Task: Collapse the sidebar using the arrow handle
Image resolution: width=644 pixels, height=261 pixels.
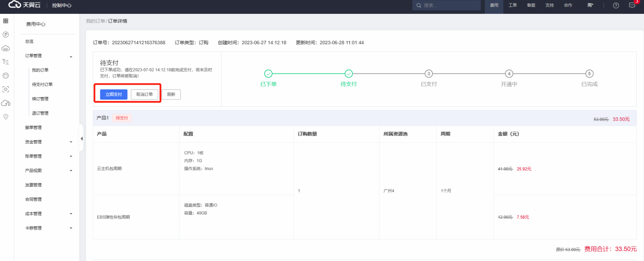Action: point(82,139)
